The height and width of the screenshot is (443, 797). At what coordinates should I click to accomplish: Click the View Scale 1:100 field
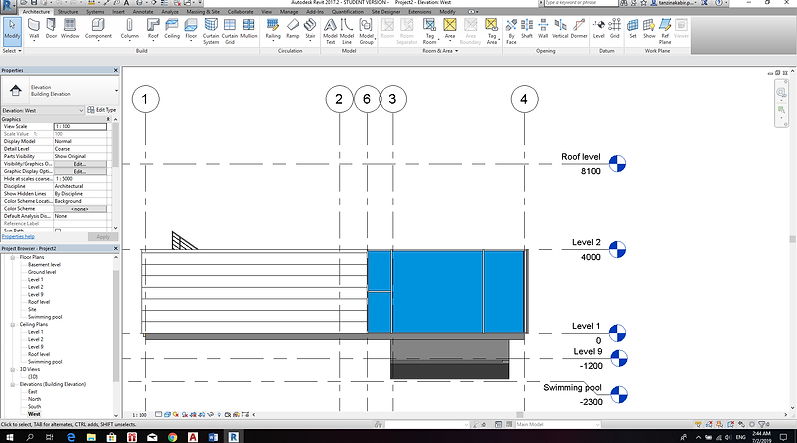(80, 126)
